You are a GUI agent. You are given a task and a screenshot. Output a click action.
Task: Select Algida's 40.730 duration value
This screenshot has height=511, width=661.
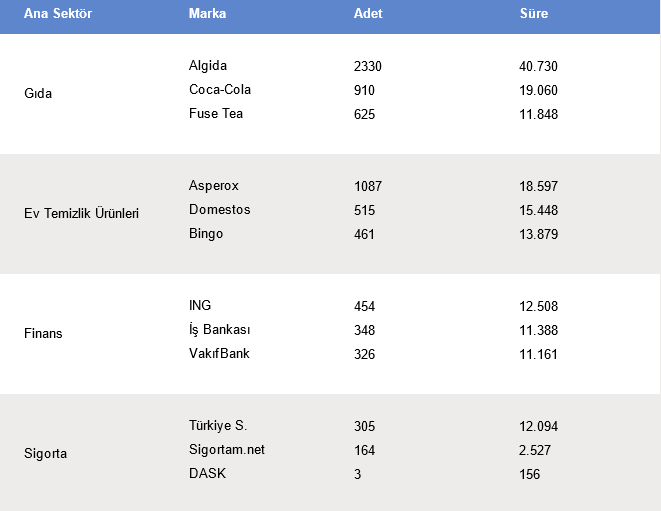point(538,66)
